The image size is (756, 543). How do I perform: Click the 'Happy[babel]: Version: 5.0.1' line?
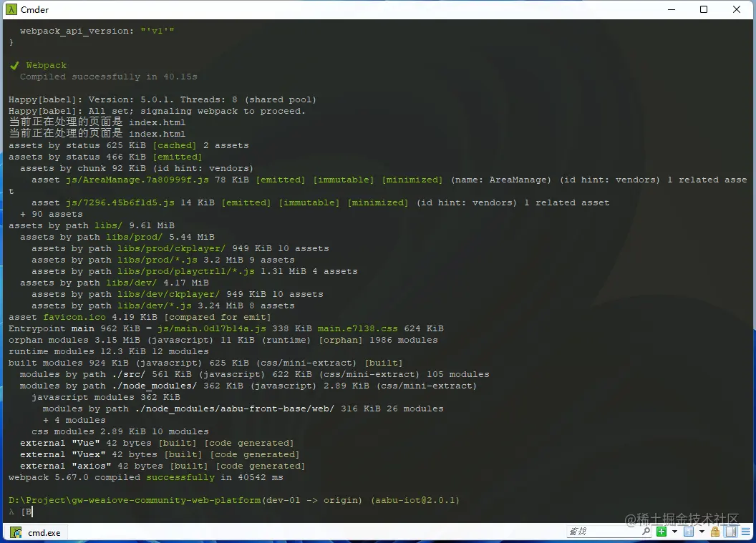[163, 99]
